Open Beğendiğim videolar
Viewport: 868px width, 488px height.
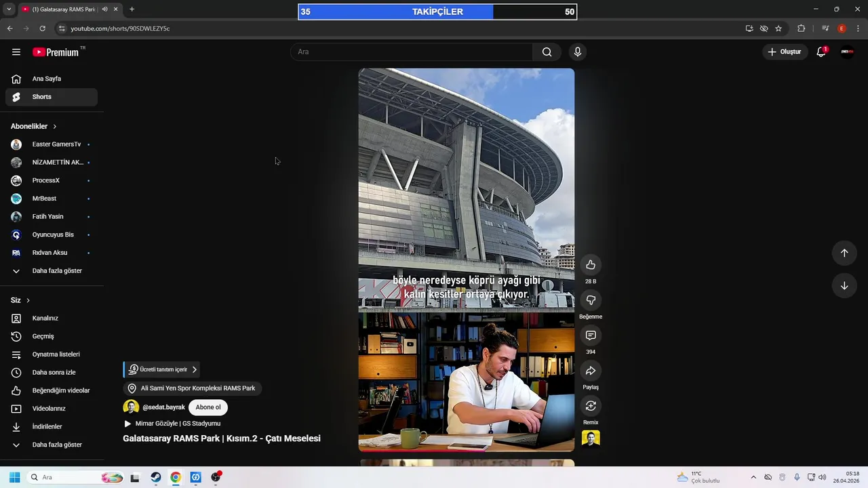pos(52,390)
